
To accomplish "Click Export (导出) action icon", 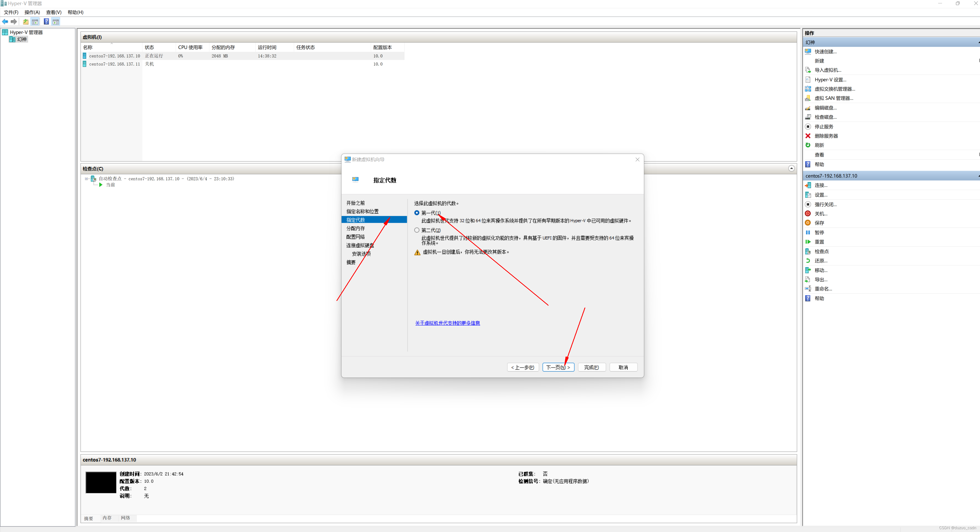I will click(808, 279).
